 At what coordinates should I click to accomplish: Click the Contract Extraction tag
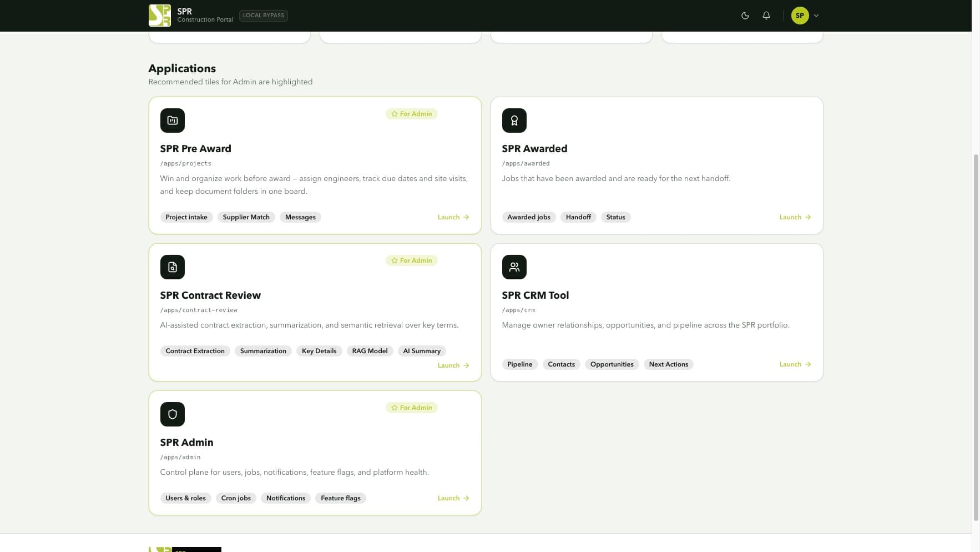195,351
